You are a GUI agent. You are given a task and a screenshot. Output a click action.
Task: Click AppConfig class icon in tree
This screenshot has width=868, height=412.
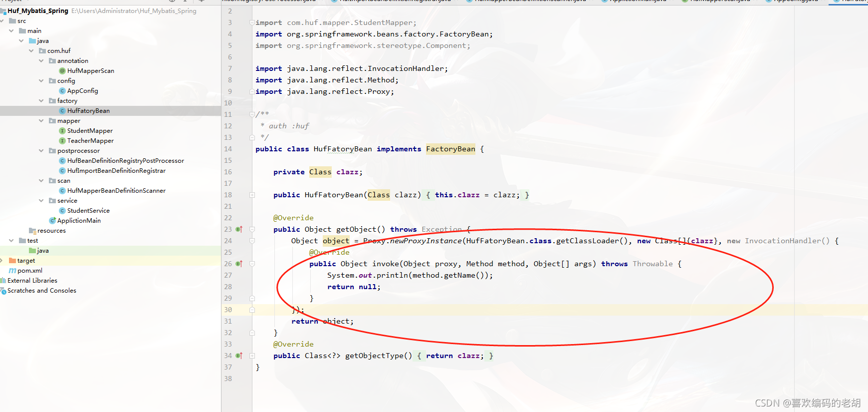click(62, 91)
